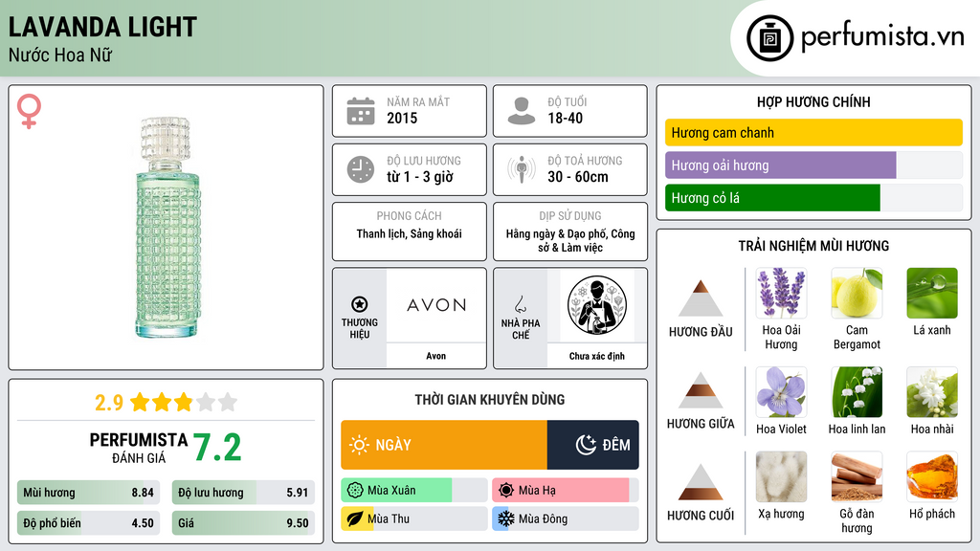Click the Lavanda Light perfume bottle image
The height and width of the screenshot is (551, 980).
(x=167, y=228)
